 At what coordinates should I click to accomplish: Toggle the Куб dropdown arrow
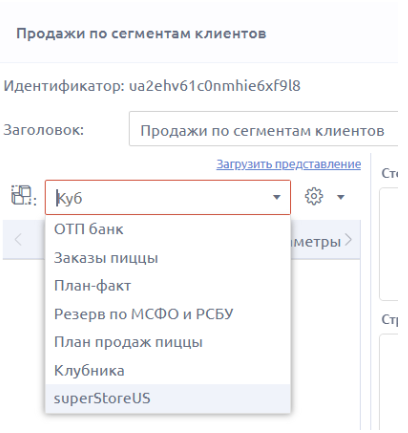coord(277,197)
